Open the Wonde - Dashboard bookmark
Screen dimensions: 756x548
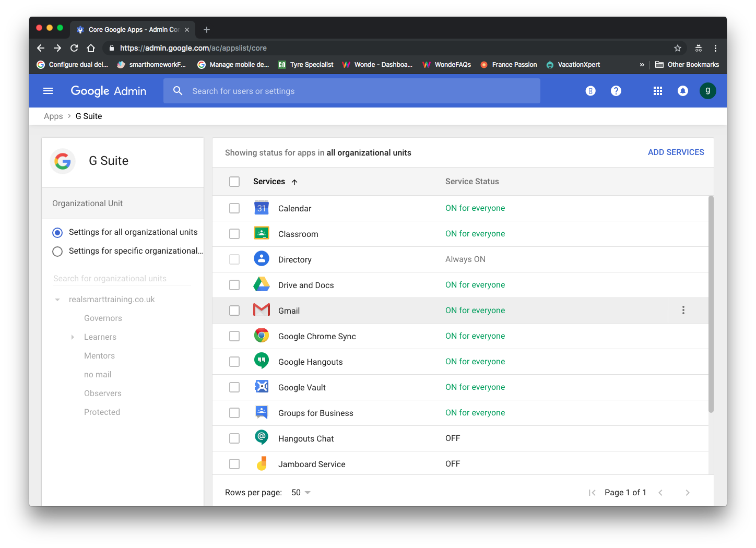(377, 65)
